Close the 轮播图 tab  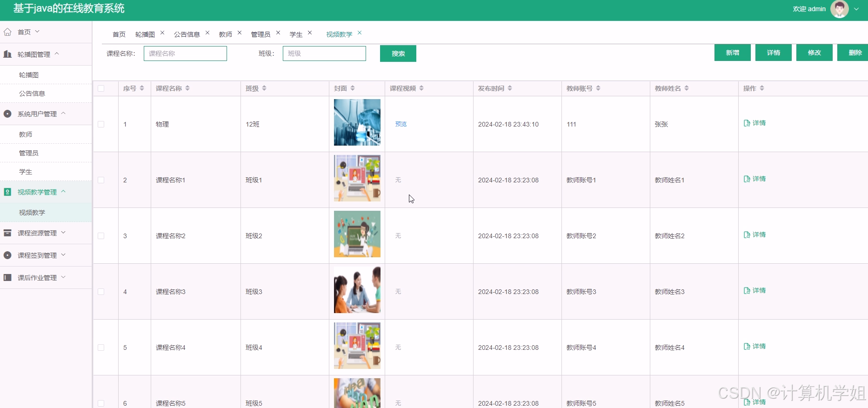pos(162,33)
